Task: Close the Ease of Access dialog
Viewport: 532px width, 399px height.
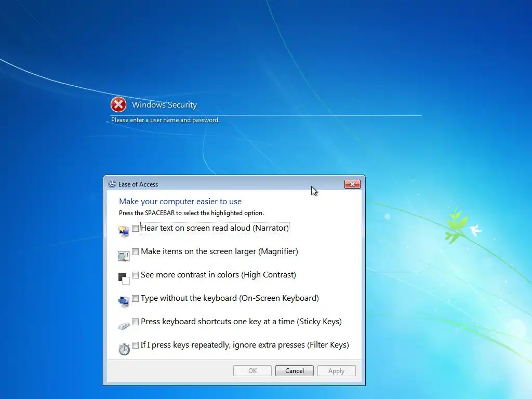Action: click(352, 184)
